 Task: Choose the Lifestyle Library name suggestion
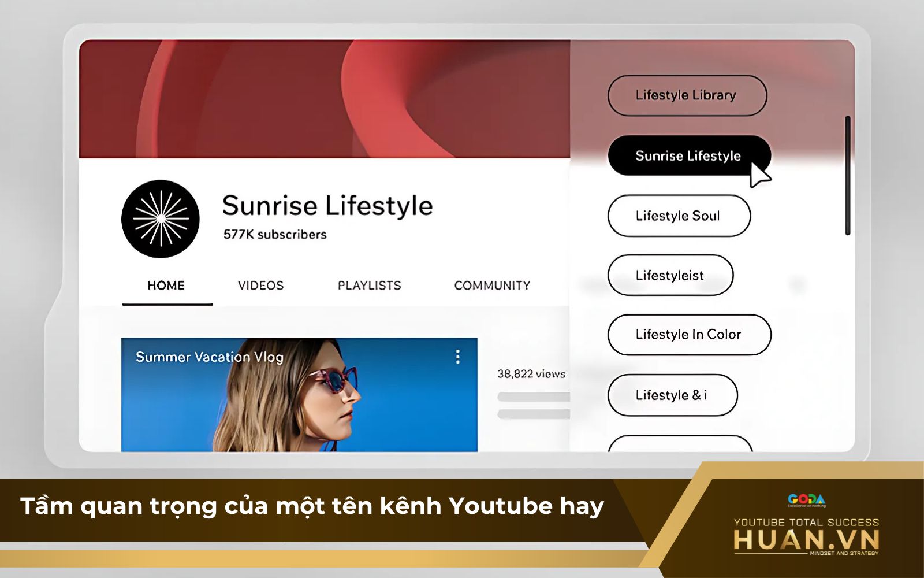point(687,95)
